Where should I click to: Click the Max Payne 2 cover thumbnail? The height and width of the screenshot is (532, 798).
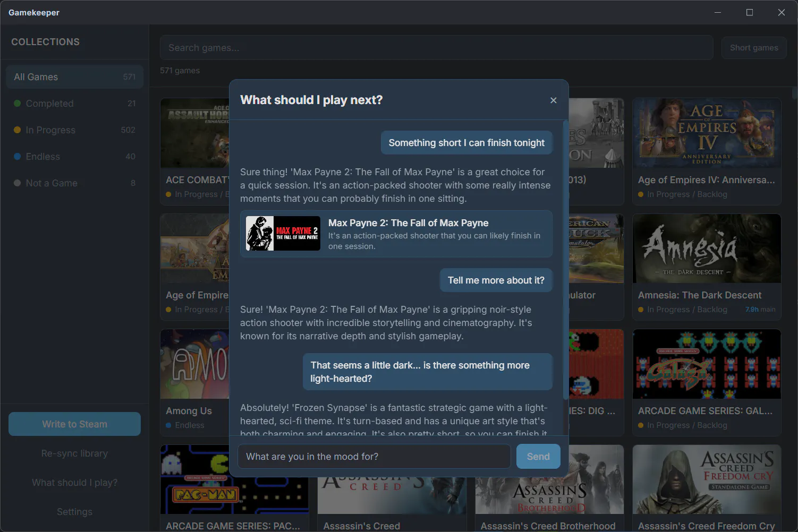point(283,234)
